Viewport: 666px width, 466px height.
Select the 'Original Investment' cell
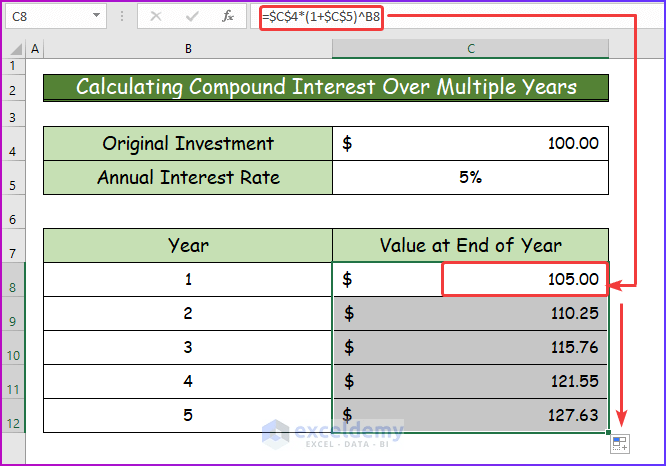click(188, 144)
